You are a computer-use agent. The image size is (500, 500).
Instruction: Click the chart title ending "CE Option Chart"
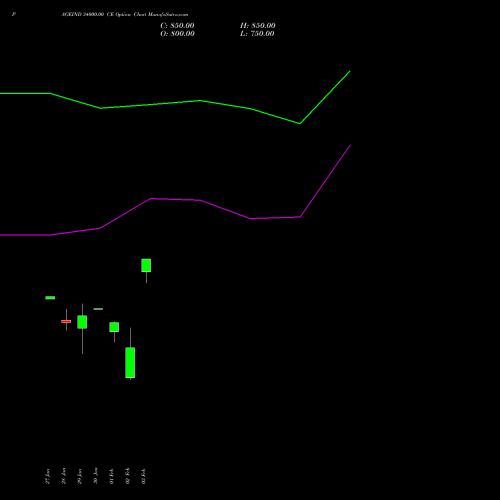click(125, 15)
